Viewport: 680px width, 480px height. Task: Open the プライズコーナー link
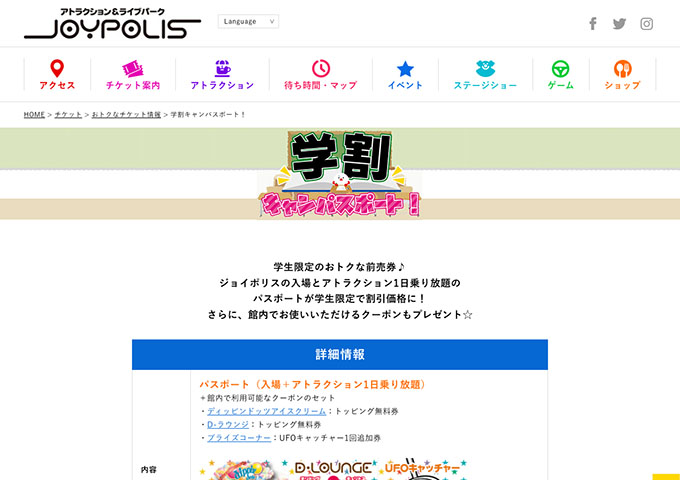[239, 438]
